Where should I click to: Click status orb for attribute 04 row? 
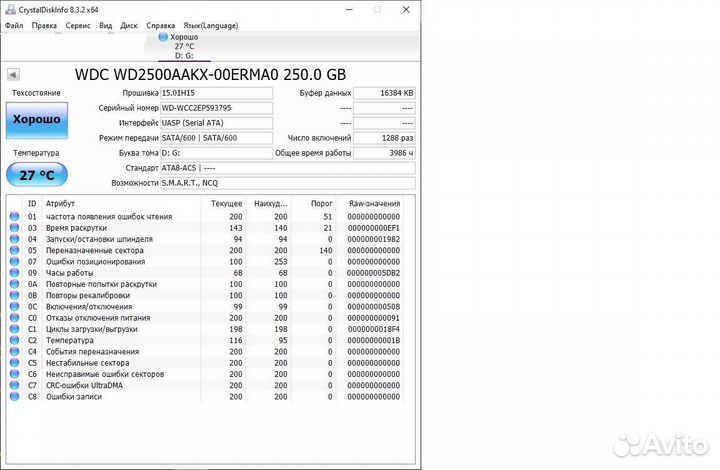15,239
